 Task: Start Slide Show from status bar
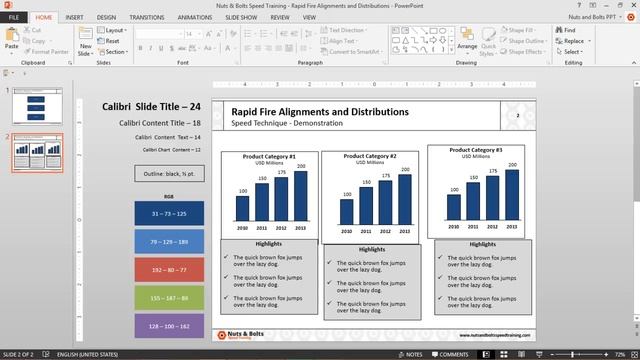tap(539, 354)
